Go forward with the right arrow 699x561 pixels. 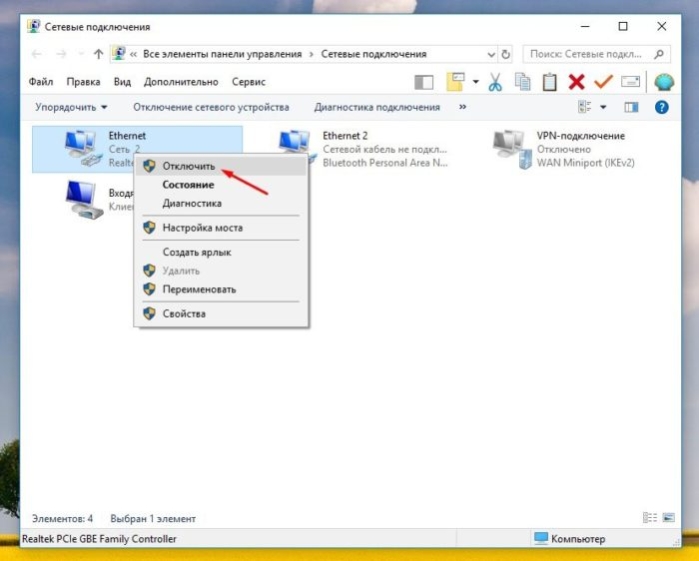pyautogui.click(x=61, y=54)
